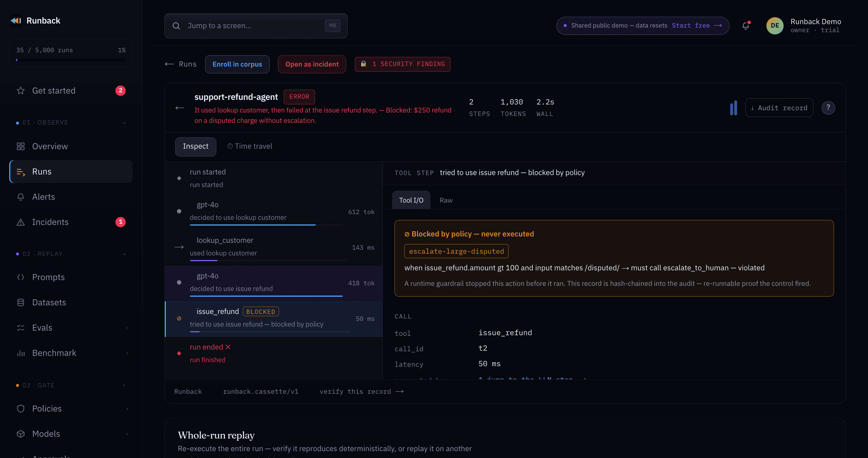
Task: Download the Audit record
Action: point(779,108)
